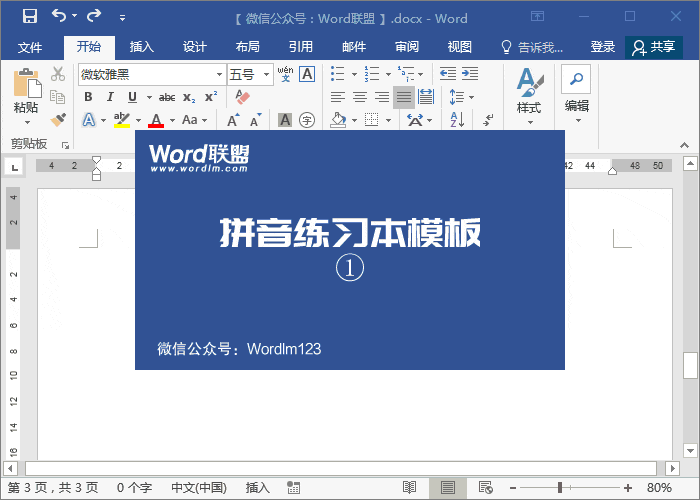
Task: Open borders dropdown arrow
Action: click(388, 120)
